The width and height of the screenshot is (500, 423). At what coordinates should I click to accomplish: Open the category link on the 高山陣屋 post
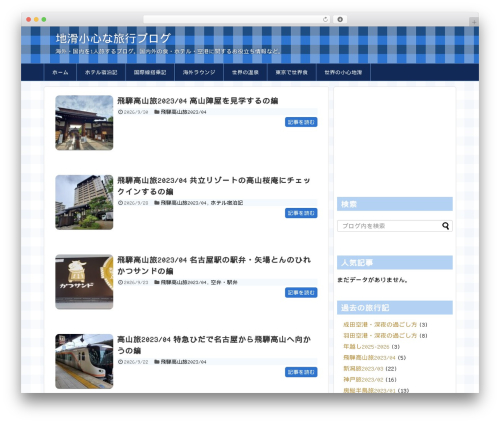(183, 112)
